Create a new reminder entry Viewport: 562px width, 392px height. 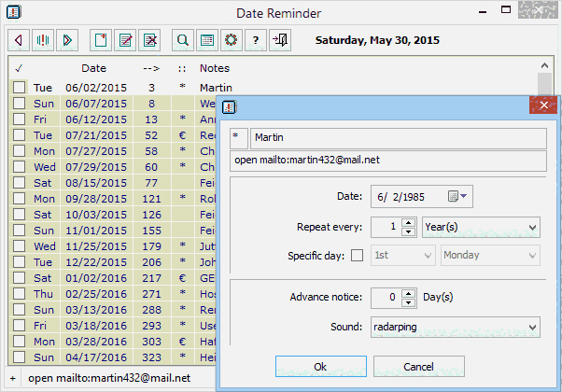(100, 40)
